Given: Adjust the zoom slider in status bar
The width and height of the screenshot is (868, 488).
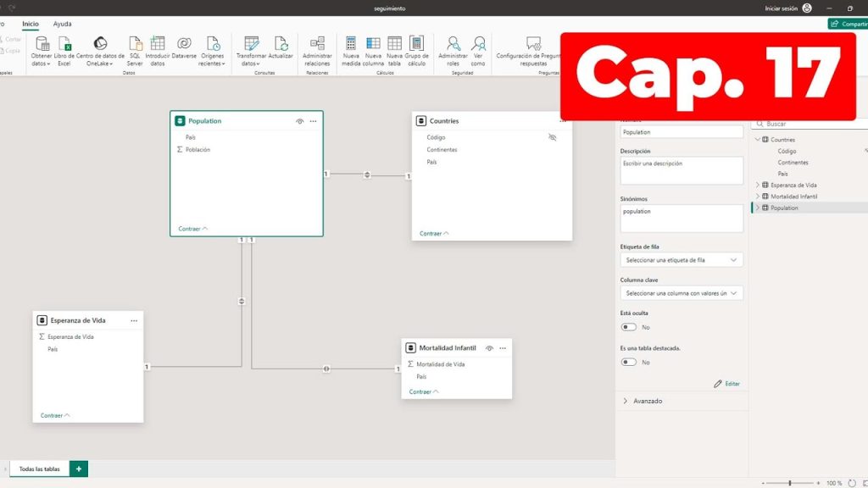Looking at the screenshot, I should click(790, 482).
